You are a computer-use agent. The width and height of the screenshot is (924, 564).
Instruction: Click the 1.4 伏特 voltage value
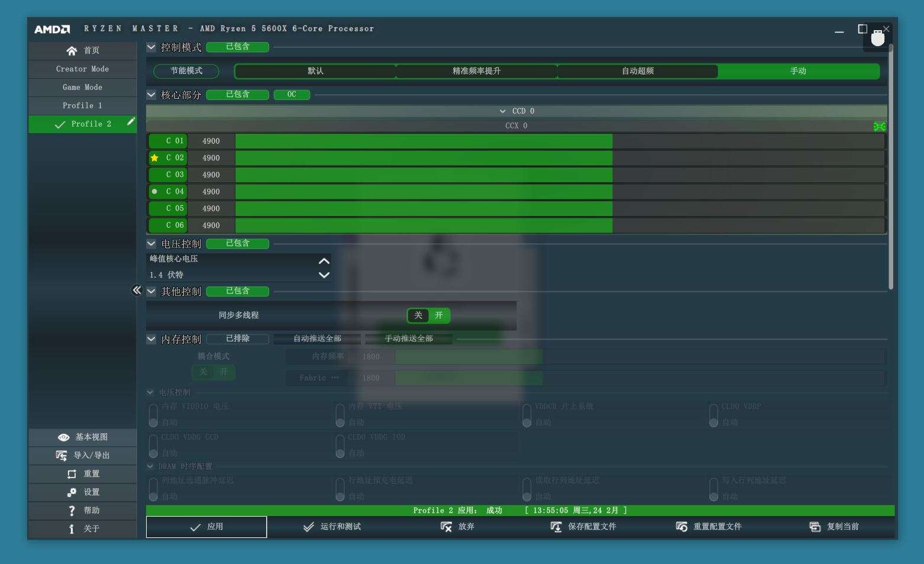pos(166,275)
